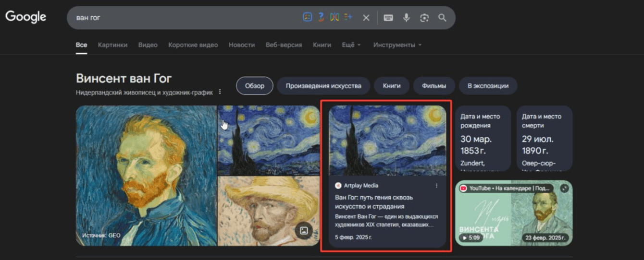Click subtitle 'Нидерландский живописец и художник-график'

tap(144, 92)
